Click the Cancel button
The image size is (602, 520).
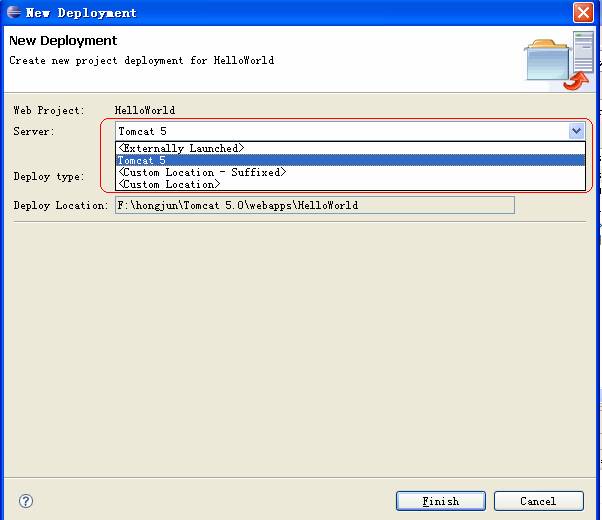tap(539, 501)
